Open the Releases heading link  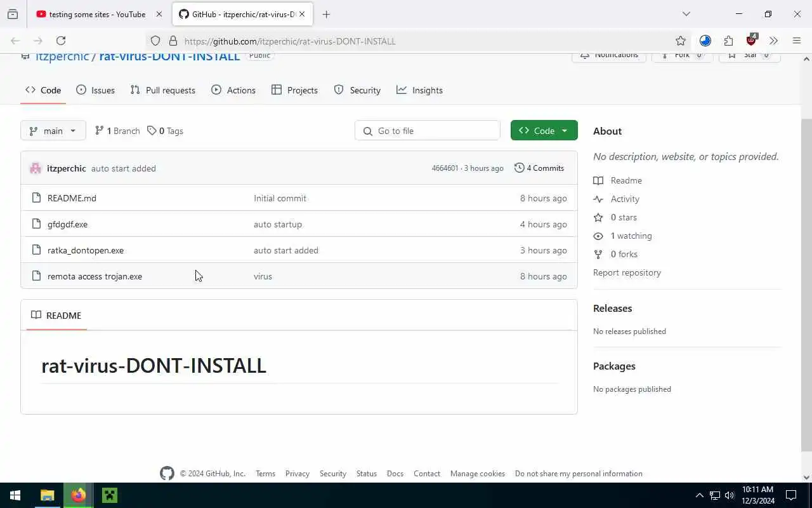pyautogui.click(x=612, y=308)
